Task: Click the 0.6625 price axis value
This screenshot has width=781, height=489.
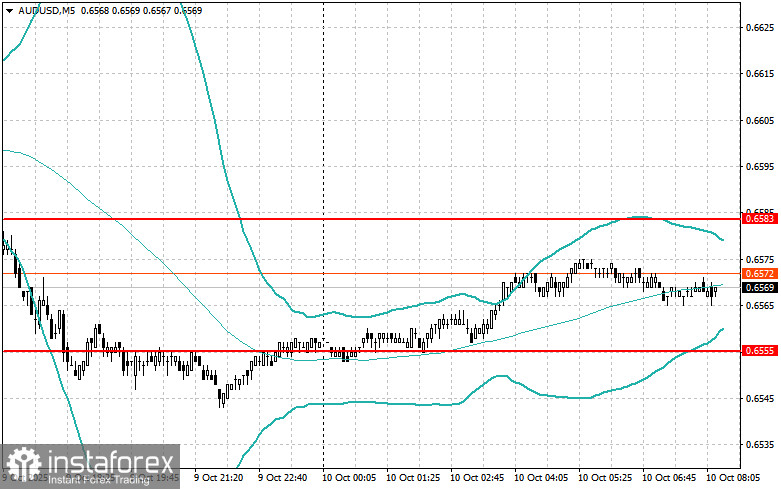Action: click(760, 27)
